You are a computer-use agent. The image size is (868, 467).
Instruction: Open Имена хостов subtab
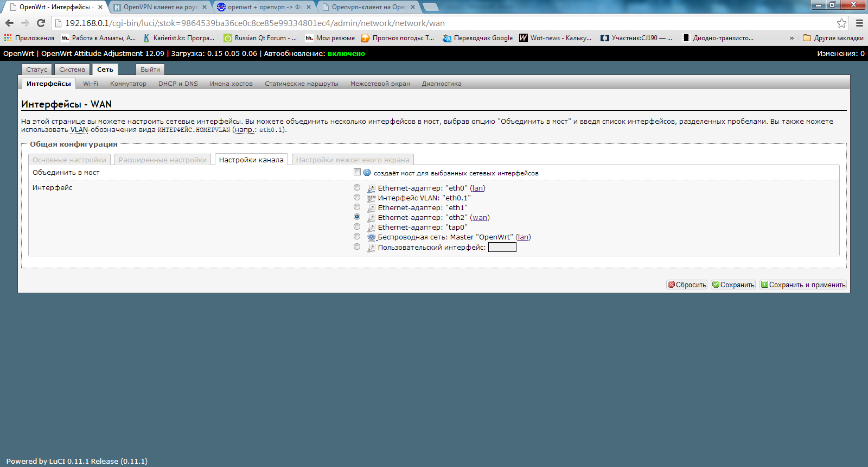coord(231,84)
